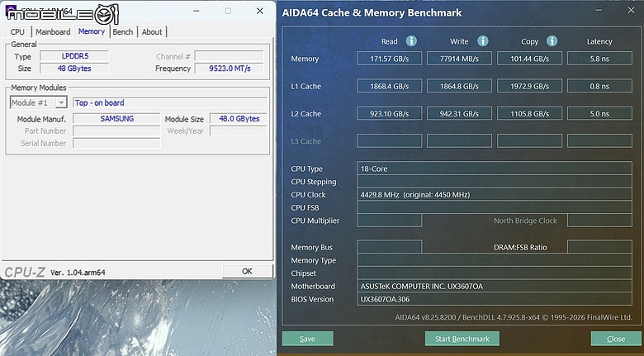The width and height of the screenshot is (644, 356).
Task: Click the empty L3 Cache Read field
Action: (390, 141)
